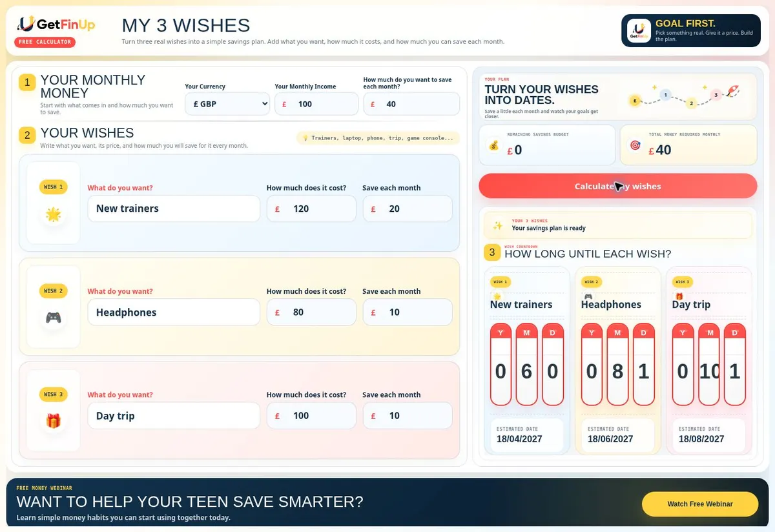775x532 pixels.
Task: Click the sparkles icon beside savings plan ready
Action: [x=498, y=225]
